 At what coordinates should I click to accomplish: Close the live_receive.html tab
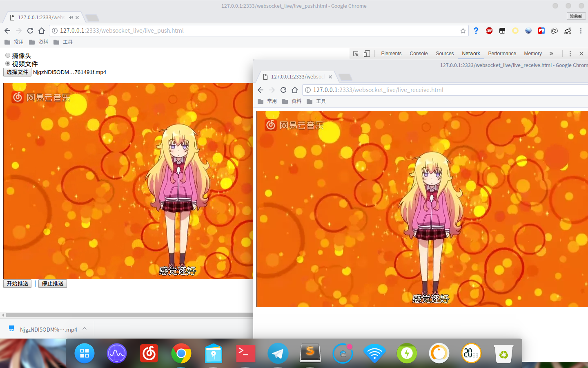click(330, 77)
